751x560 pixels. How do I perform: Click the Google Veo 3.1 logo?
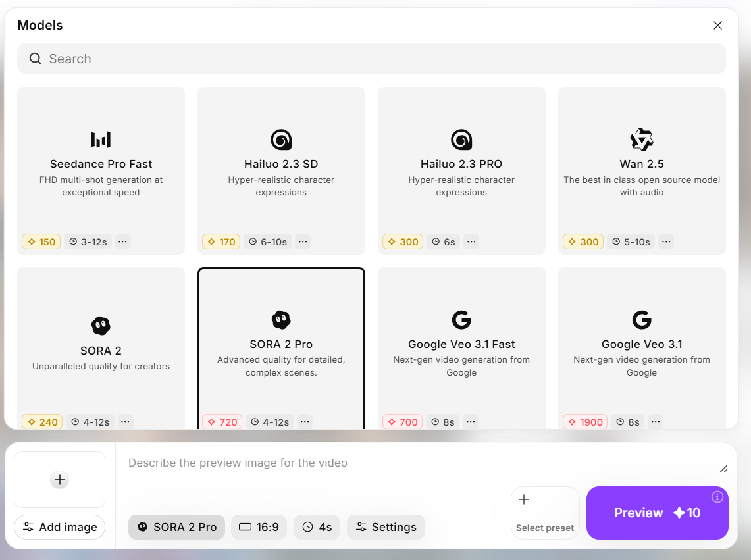(x=641, y=320)
